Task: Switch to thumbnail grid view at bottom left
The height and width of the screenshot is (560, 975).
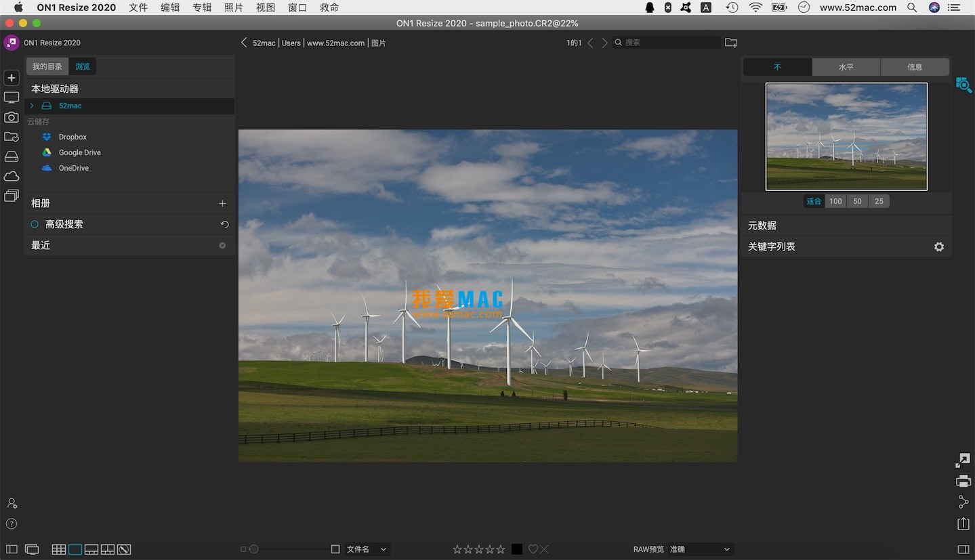Action: [x=58, y=549]
